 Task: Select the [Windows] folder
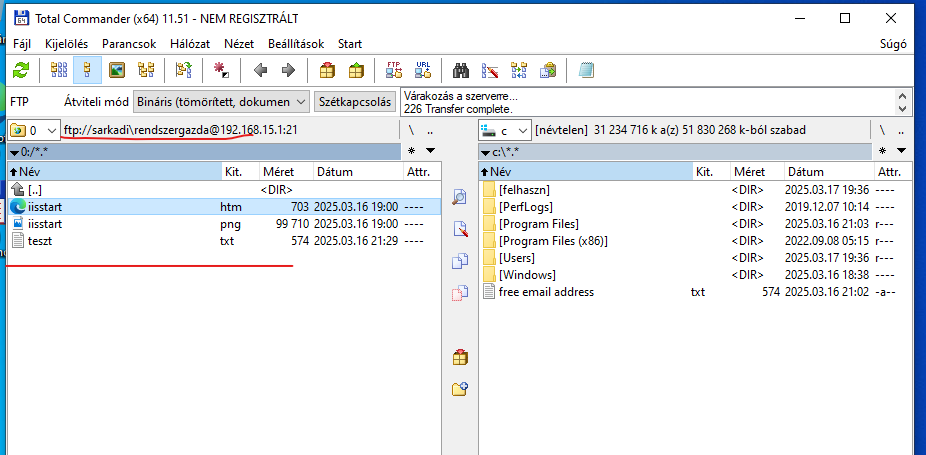coord(694,275)
